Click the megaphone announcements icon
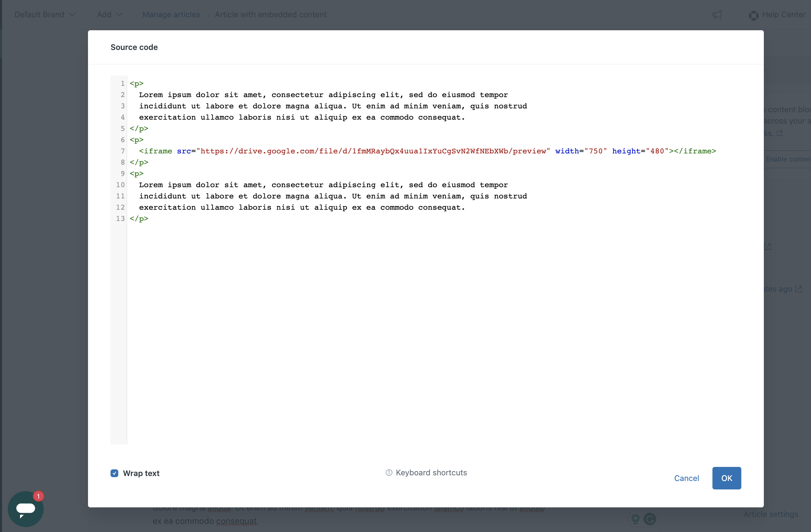 click(717, 15)
